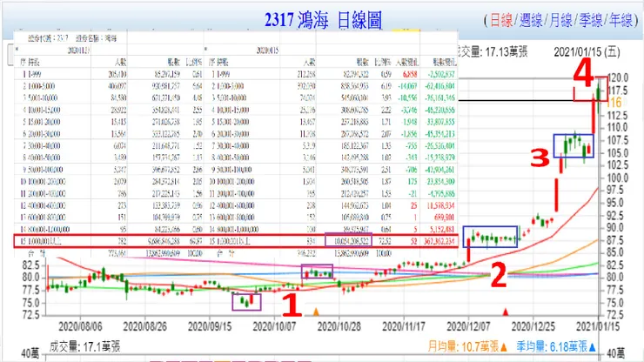Switch chart to 週線 weekly view
The width and height of the screenshot is (644, 362).
531,20
